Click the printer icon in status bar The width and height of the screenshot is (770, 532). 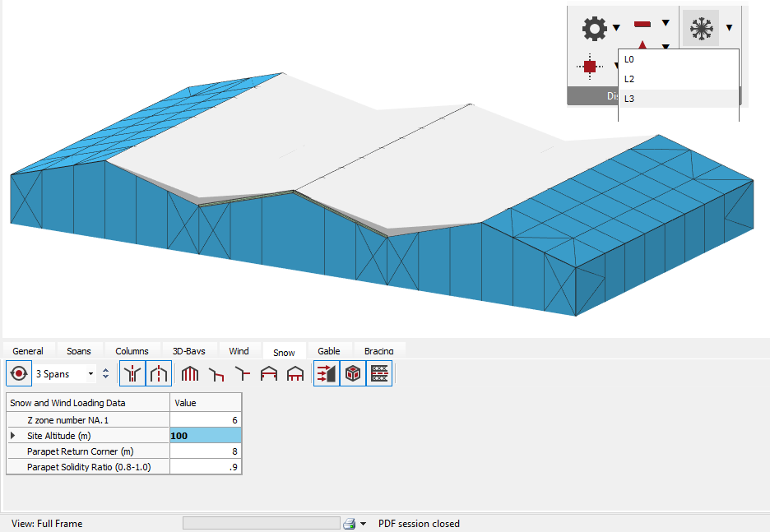(349, 524)
